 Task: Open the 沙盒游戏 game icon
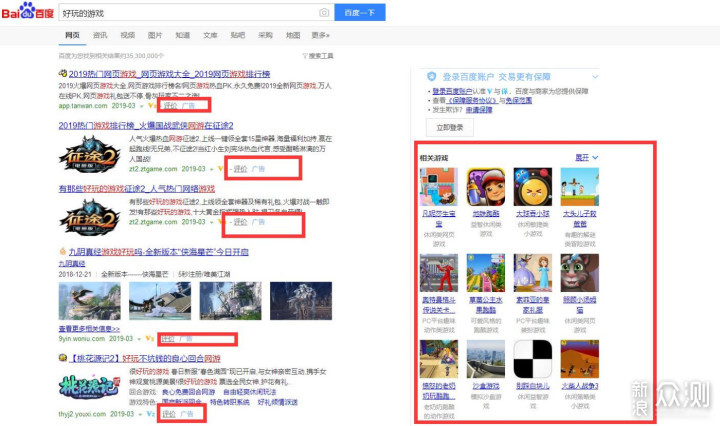coord(486,359)
